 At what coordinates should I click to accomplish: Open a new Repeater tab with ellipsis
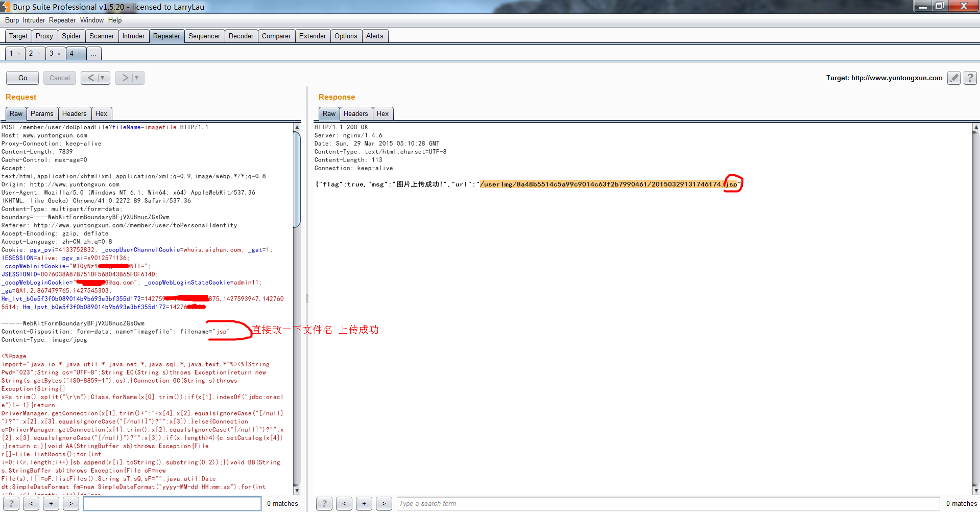tap(94, 54)
